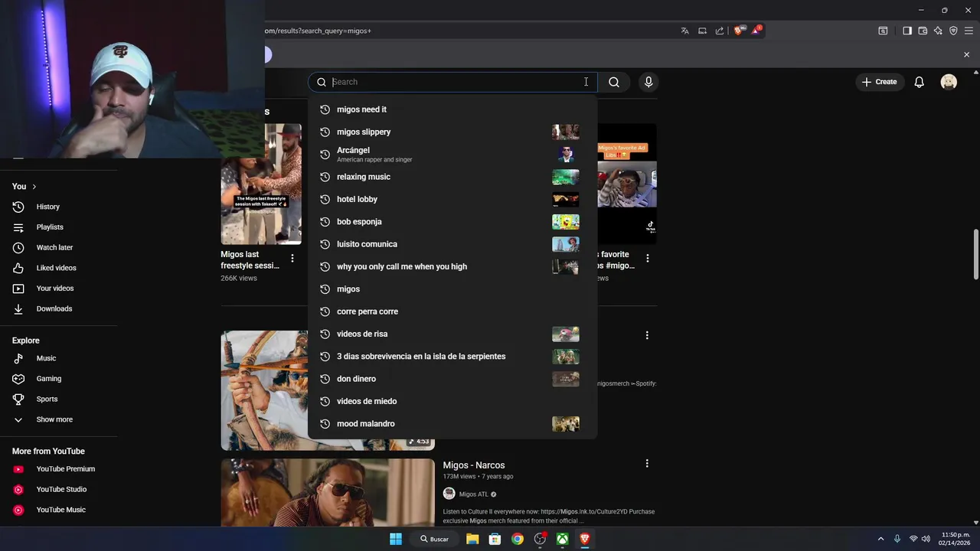Click taskbar Buscar search box
Screen dimensions: 980x551
coord(434,539)
